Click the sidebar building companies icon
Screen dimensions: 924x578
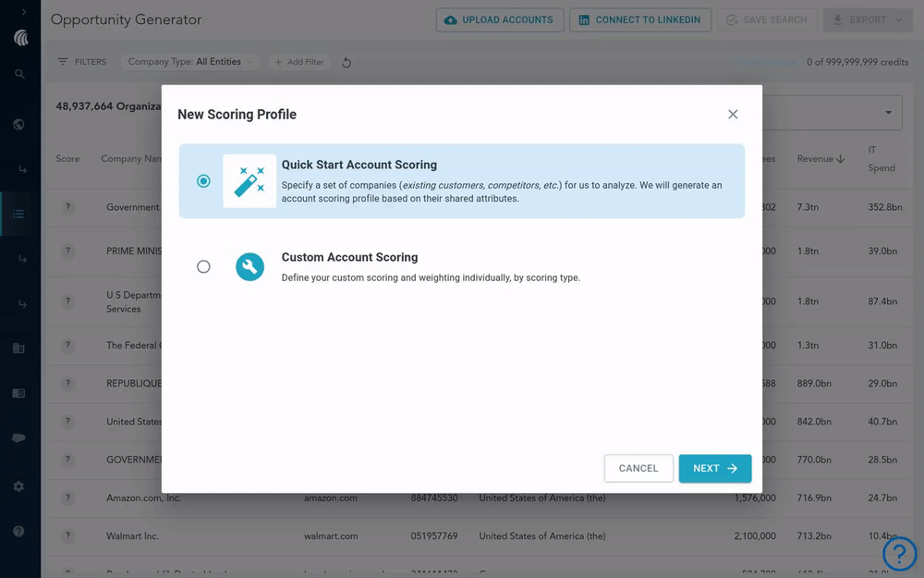pyautogui.click(x=18, y=349)
